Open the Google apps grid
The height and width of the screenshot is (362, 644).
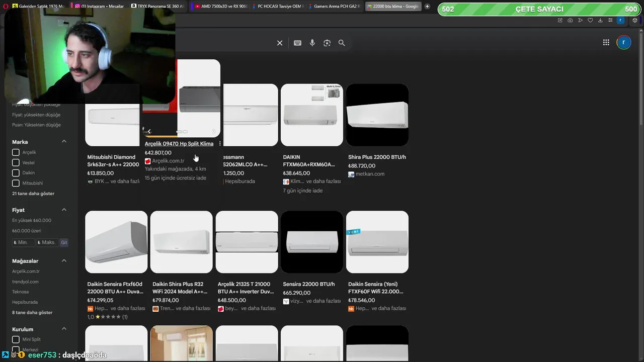606,43
